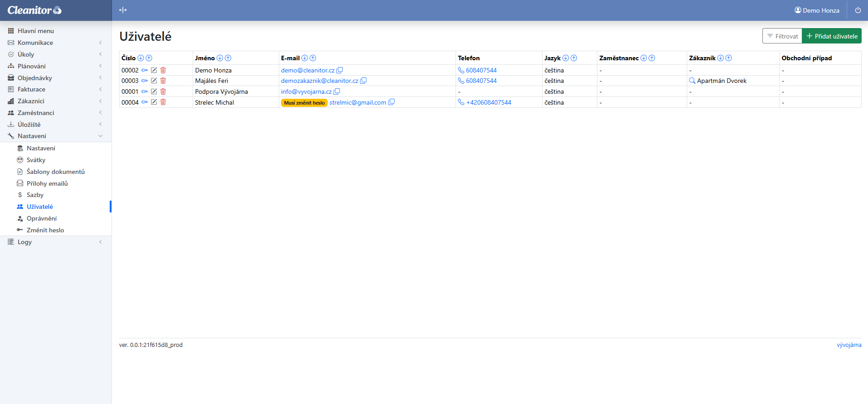The image size is (868, 404).
Task: Sort Jméno column ascending
Action: click(228, 58)
